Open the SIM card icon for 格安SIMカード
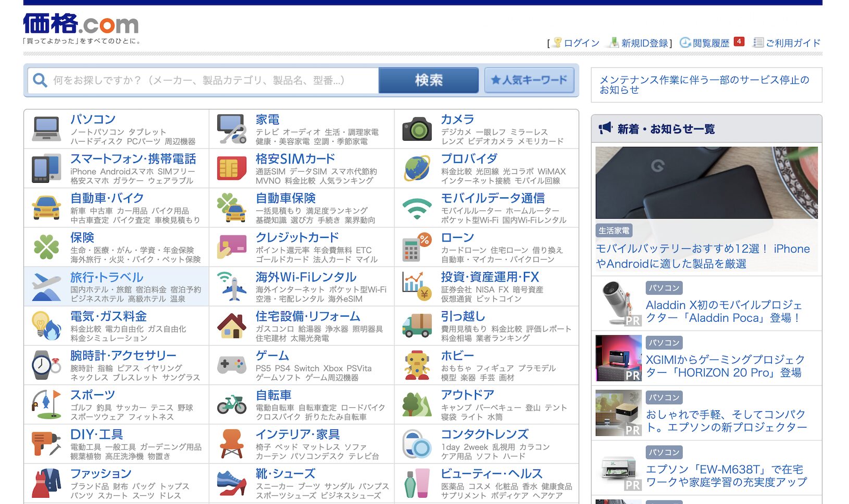 (232, 169)
